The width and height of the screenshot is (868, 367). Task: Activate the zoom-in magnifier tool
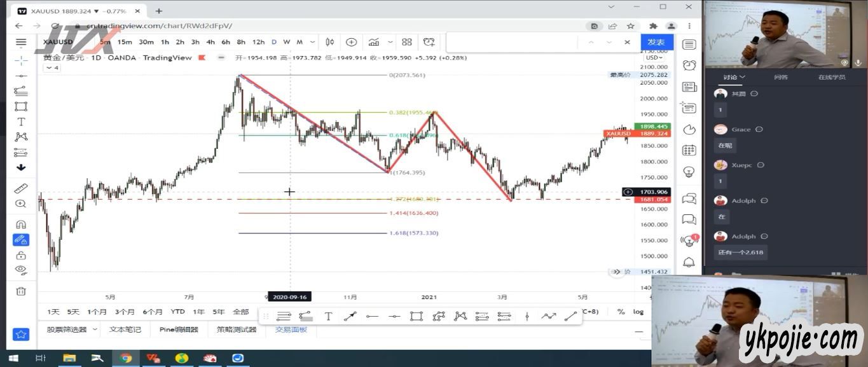pyautogui.click(x=21, y=204)
